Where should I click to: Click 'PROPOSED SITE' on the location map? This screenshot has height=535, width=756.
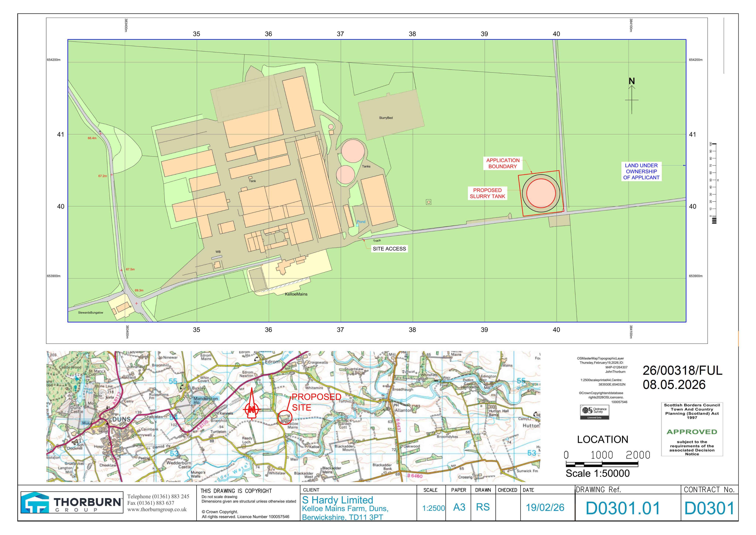coord(316,402)
